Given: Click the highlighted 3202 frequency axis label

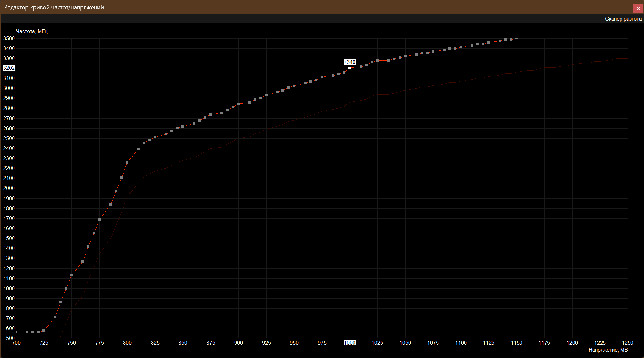Looking at the screenshot, I should (x=9, y=68).
